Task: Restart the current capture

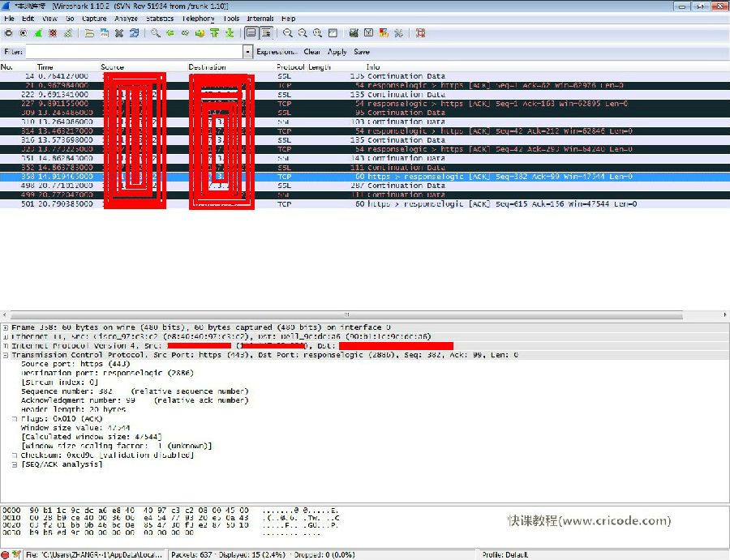Action: pyautogui.click(x=68, y=33)
